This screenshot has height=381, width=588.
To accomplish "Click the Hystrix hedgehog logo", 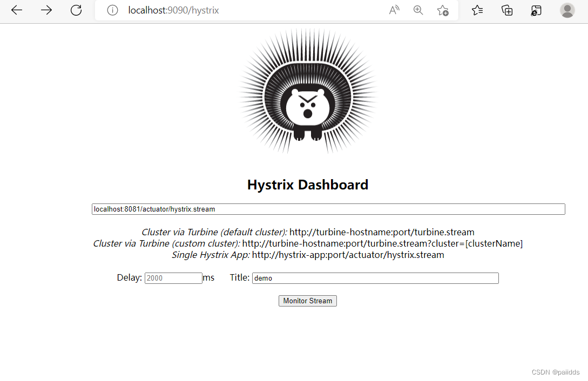I will 308,91.
